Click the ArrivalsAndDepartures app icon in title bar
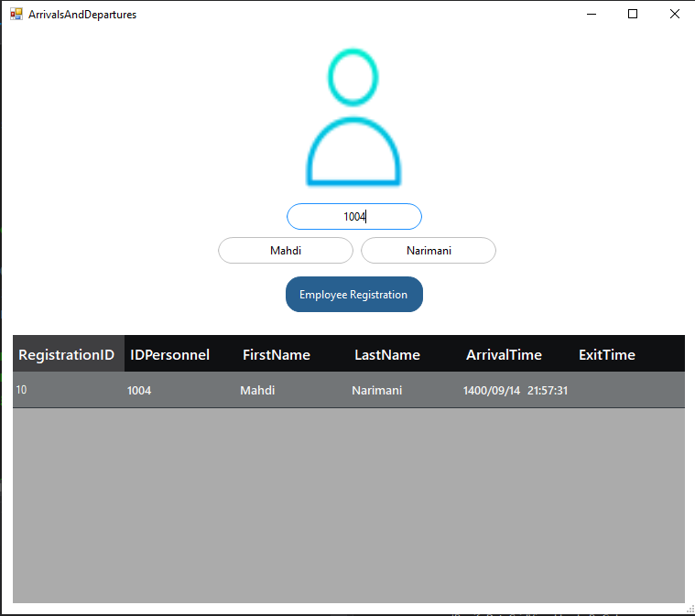695x616 pixels. pyautogui.click(x=16, y=14)
